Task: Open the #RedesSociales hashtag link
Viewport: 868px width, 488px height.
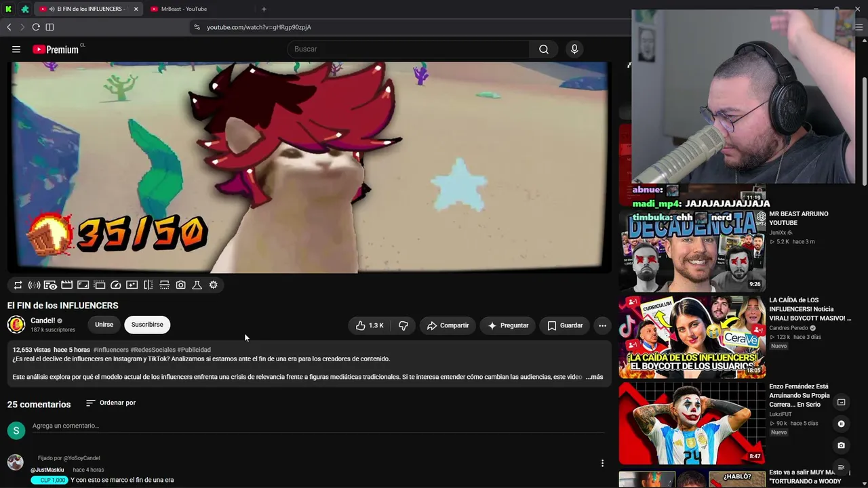Action: click(153, 350)
